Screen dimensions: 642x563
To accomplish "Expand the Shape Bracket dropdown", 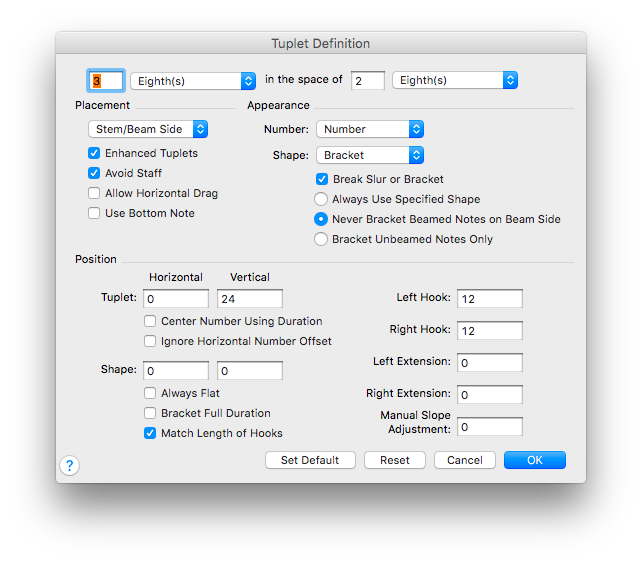I will pos(369,155).
